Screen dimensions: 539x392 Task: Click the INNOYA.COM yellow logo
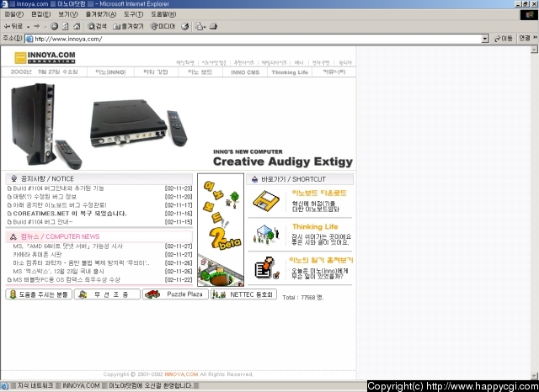(x=45, y=57)
